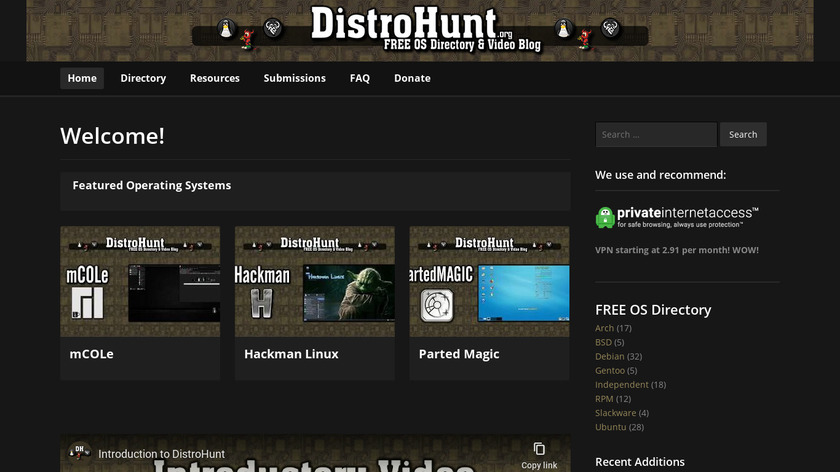The height and width of the screenshot is (472, 840).
Task: Open the Ubuntu directory category
Action: point(610,427)
